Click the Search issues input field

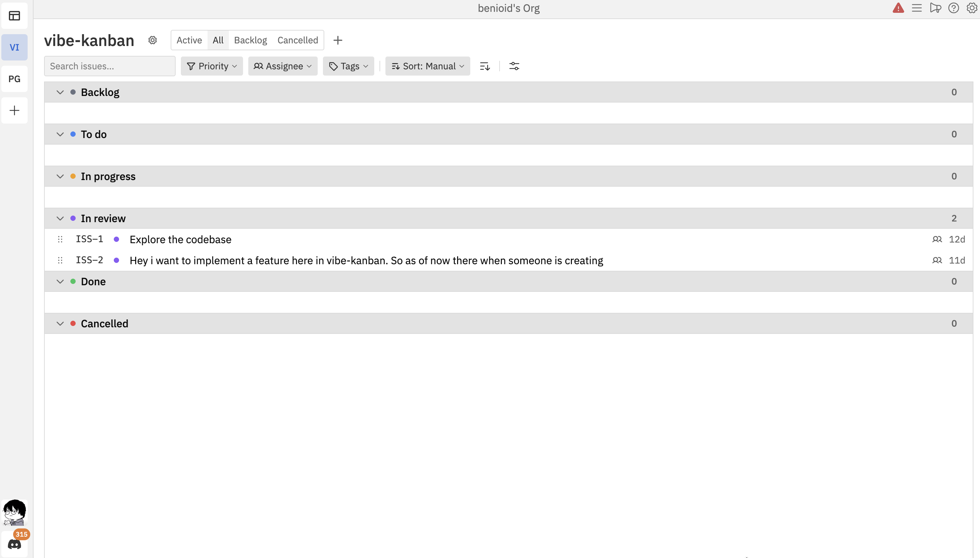(109, 66)
